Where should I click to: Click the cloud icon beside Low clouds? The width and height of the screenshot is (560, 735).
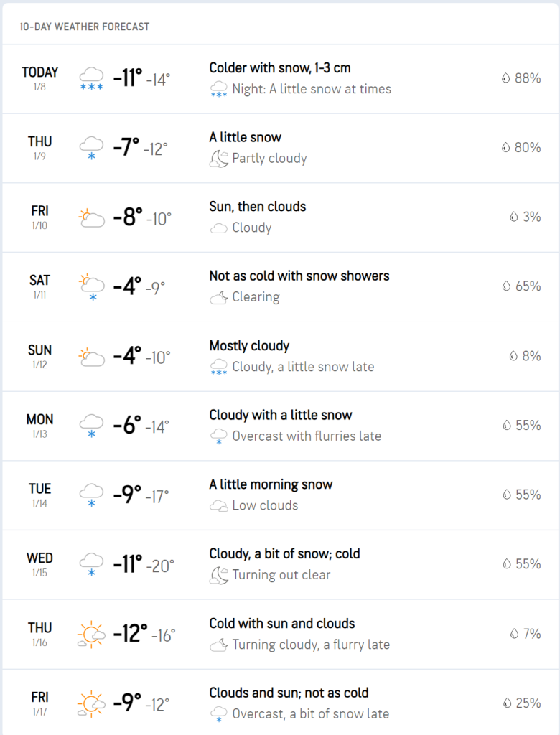point(218,506)
